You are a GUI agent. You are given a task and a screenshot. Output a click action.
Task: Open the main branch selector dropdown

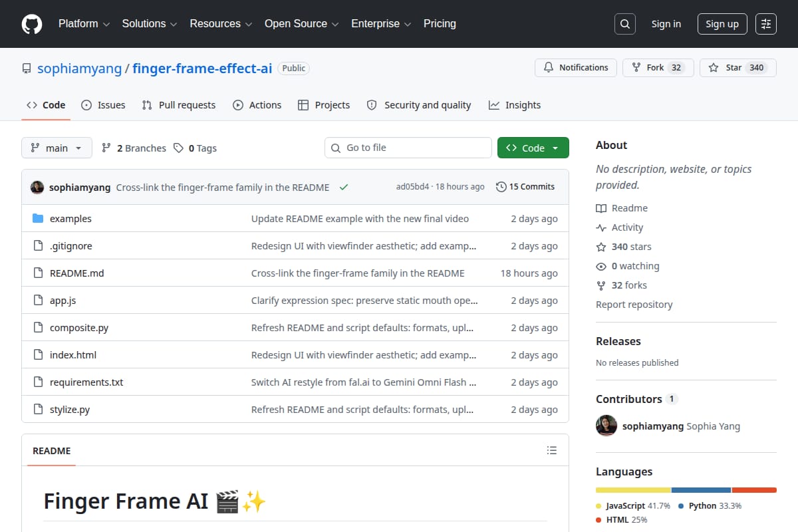57,148
